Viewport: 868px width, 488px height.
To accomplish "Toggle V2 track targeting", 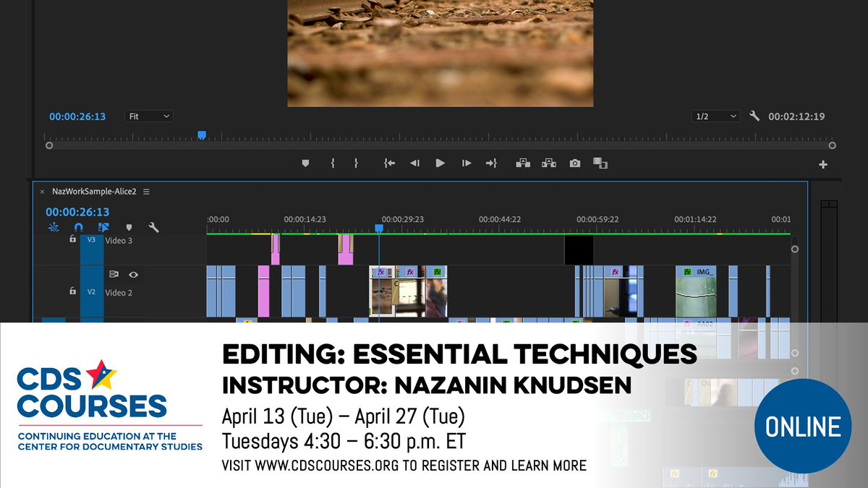I will click(x=92, y=291).
